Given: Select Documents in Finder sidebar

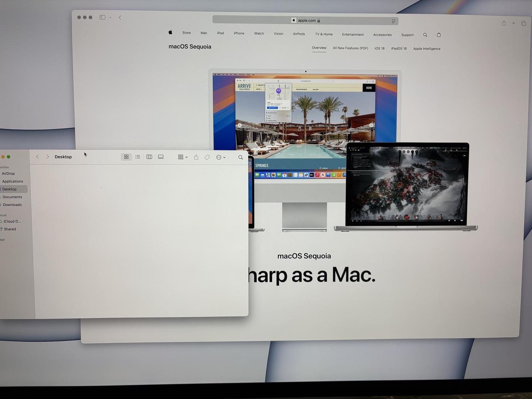Looking at the screenshot, I should (12, 197).
